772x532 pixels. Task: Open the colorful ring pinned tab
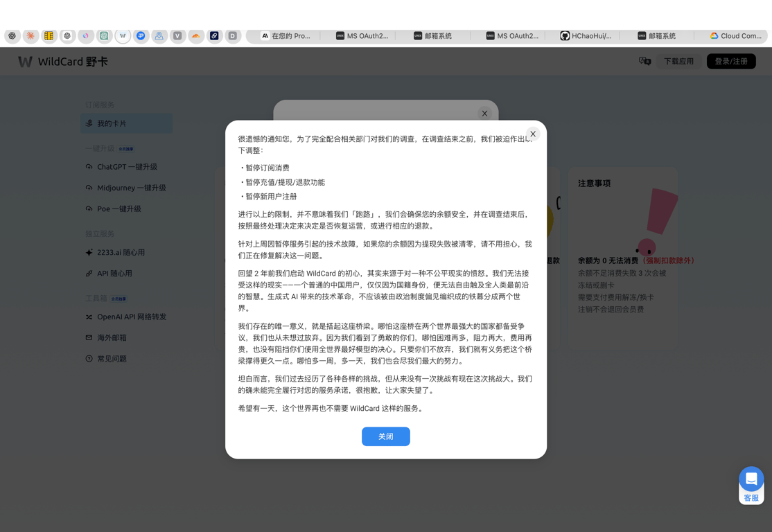[x=86, y=36]
